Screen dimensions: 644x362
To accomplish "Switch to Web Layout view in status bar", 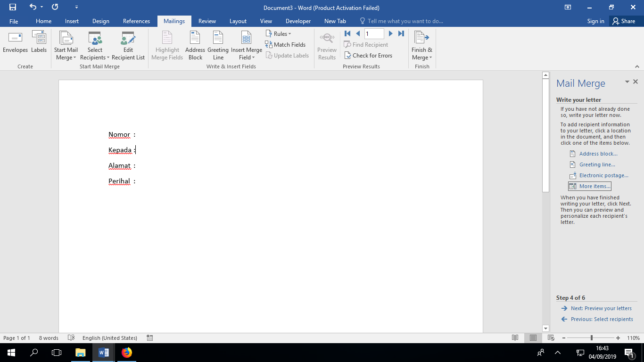I will (x=551, y=338).
